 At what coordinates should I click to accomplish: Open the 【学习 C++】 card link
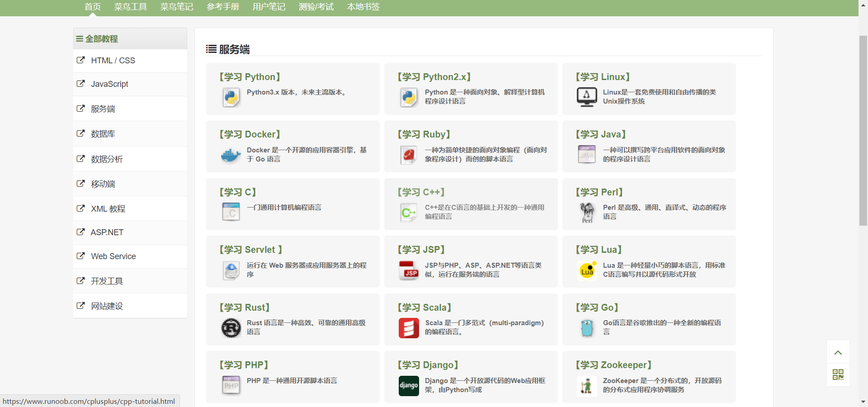(x=421, y=192)
